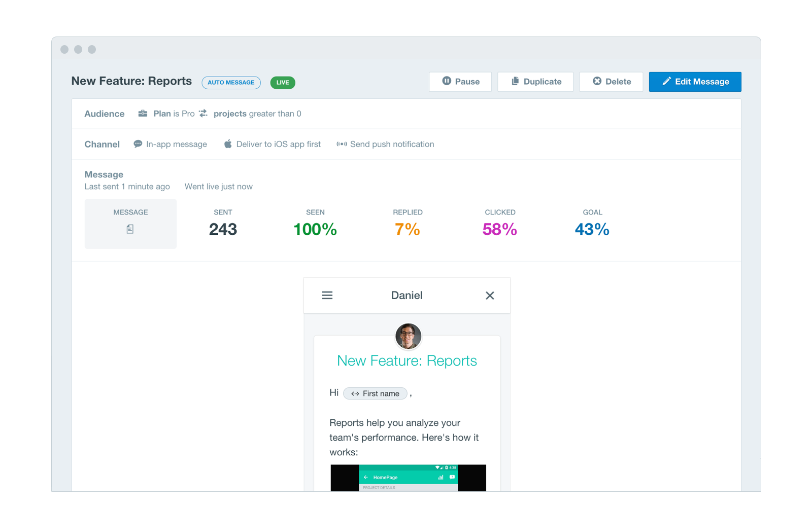
Task: Open Edit Message
Action: (x=695, y=82)
